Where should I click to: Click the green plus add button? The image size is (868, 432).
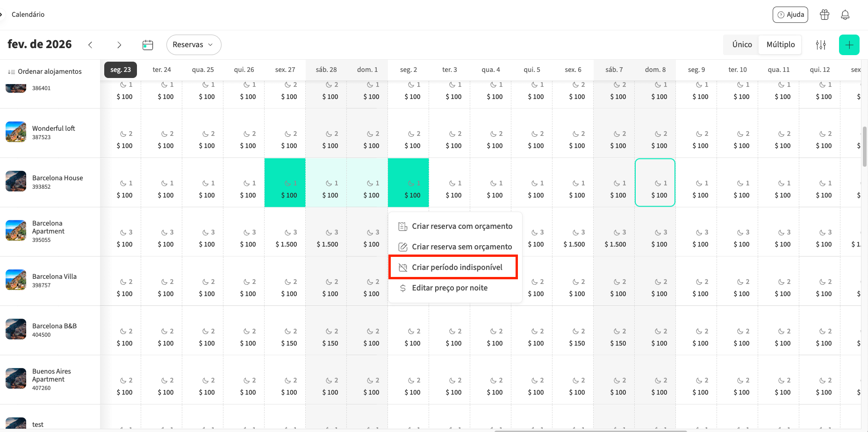tap(849, 45)
